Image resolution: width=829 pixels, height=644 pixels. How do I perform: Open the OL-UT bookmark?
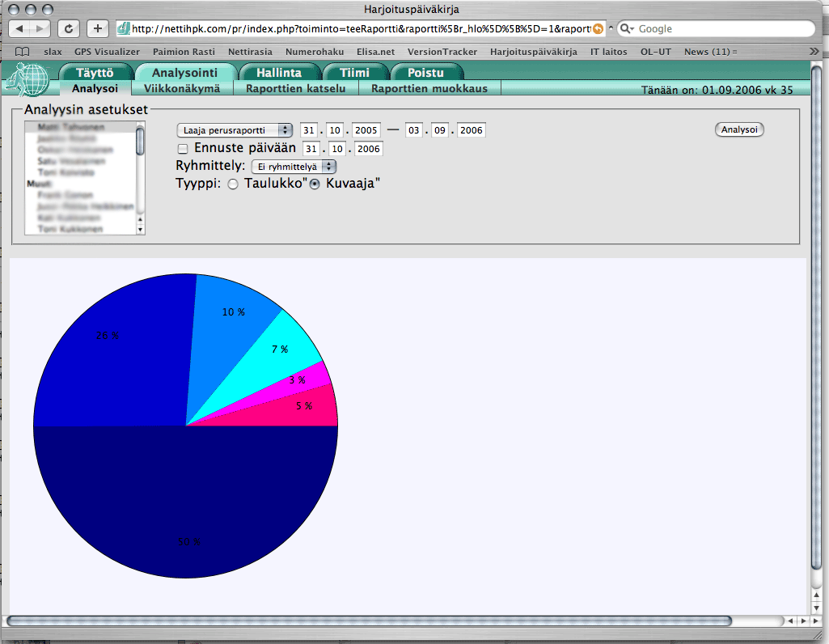point(656,52)
